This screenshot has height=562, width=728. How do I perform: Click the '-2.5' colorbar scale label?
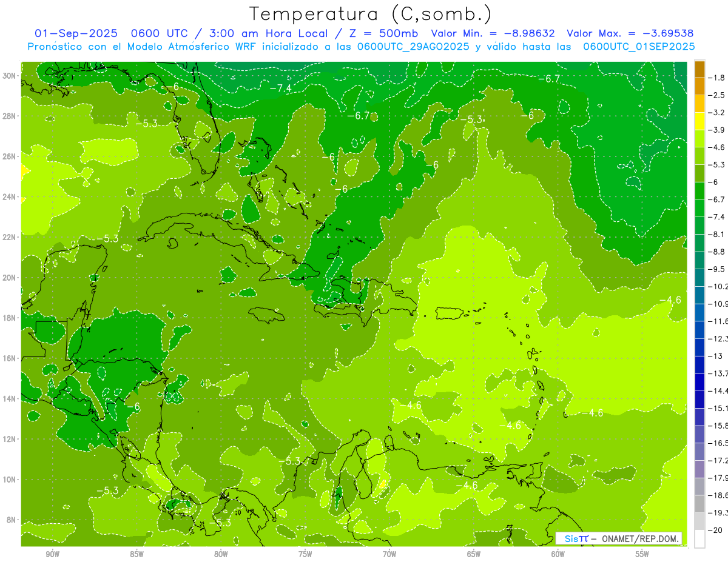(x=716, y=95)
